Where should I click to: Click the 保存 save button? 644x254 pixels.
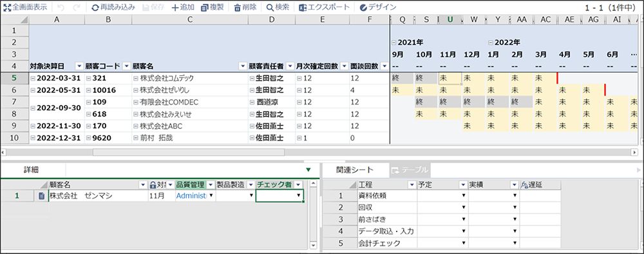(154, 7)
